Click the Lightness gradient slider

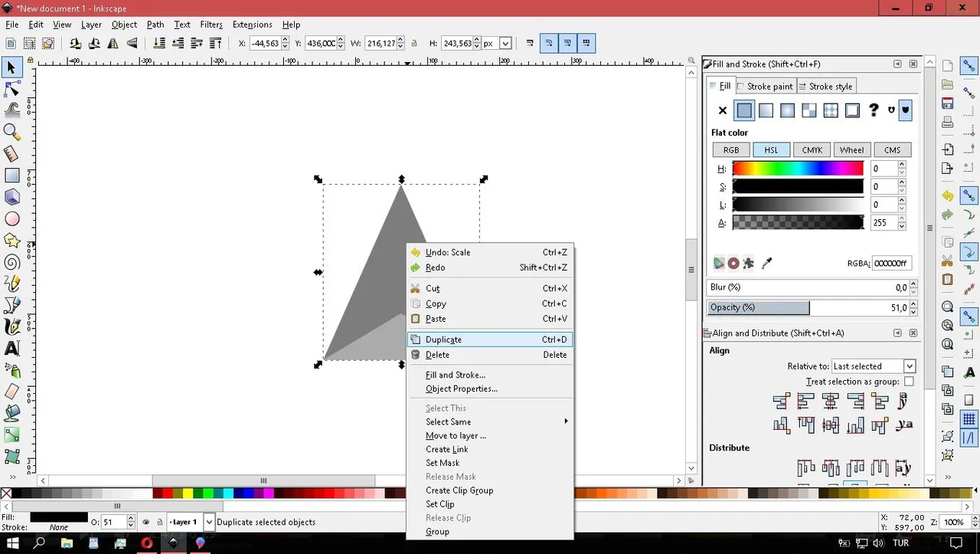[798, 205]
